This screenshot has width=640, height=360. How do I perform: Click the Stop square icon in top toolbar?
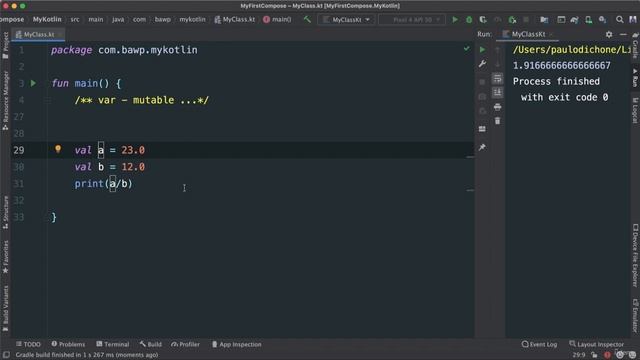(x=526, y=20)
